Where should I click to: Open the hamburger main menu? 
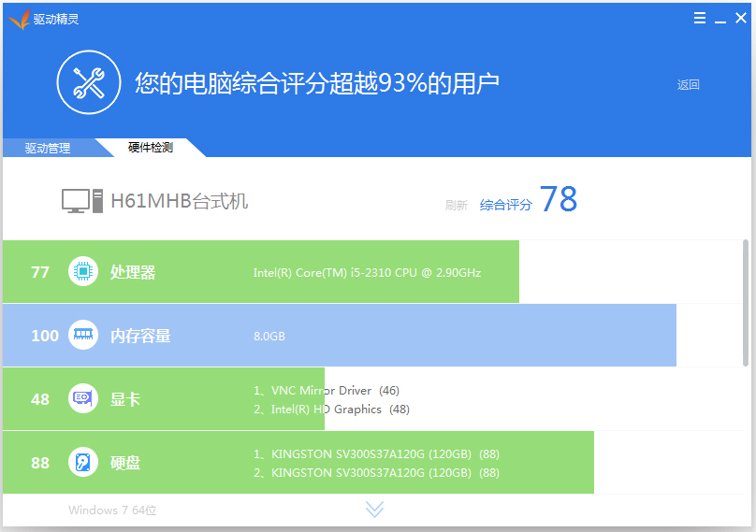tap(699, 19)
